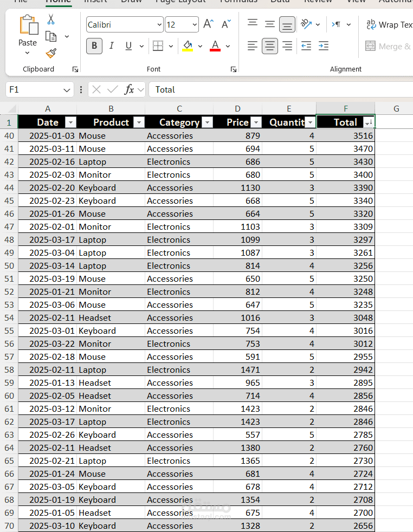Open the Quantity column filter button
The height and width of the screenshot is (532, 413).
pyautogui.click(x=310, y=122)
